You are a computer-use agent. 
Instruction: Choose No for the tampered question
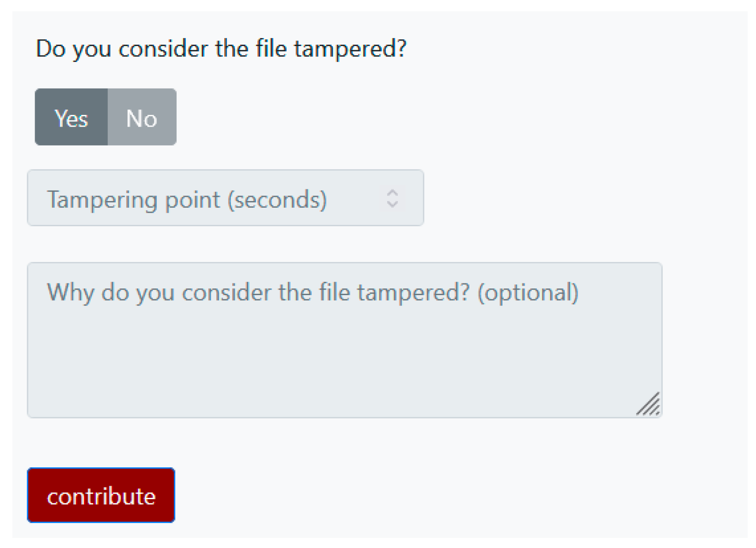[142, 117]
